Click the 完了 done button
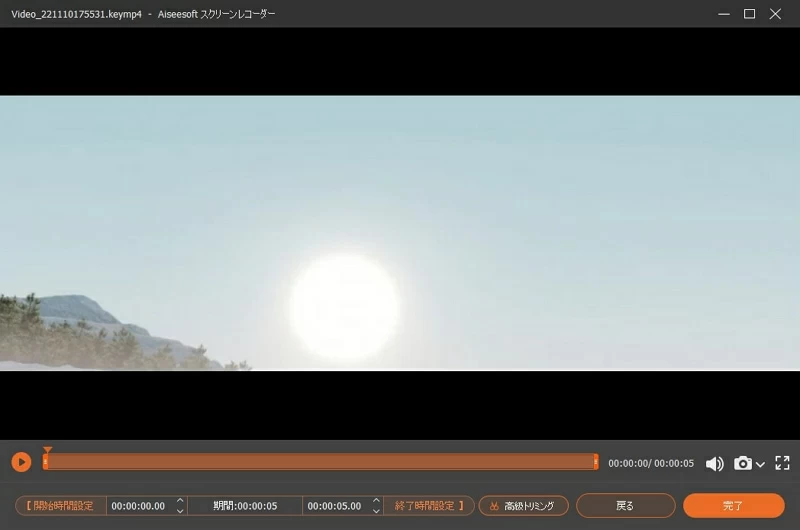The image size is (800, 530). click(733, 506)
